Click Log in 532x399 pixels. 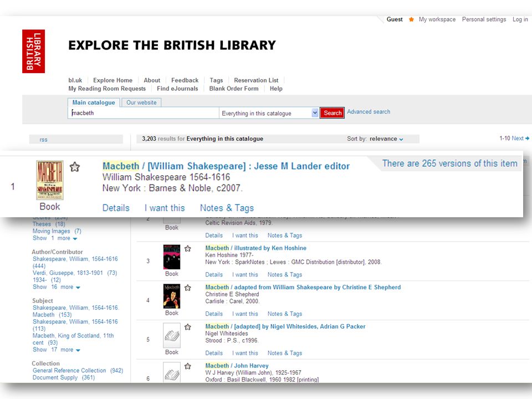(x=520, y=19)
